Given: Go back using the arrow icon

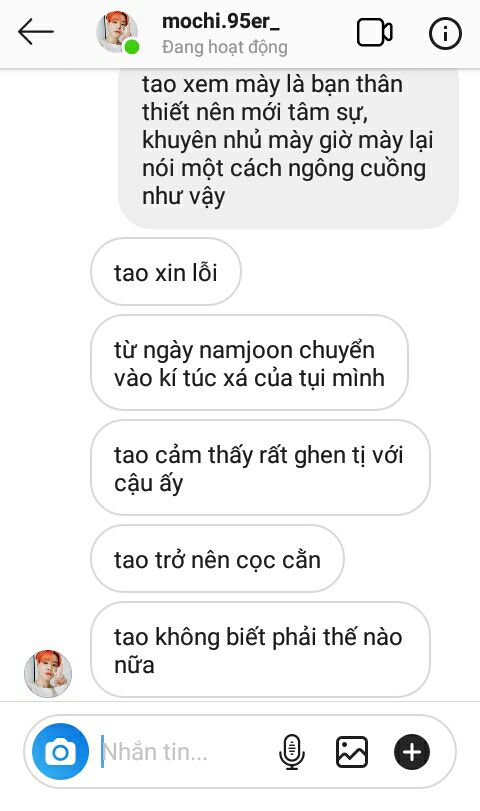Looking at the screenshot, I should tap(36, 32).
